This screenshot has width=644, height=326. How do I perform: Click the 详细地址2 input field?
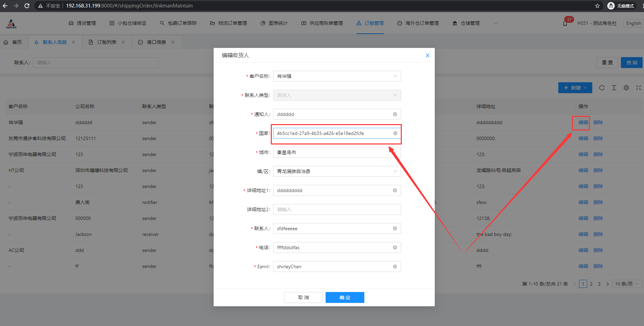[337, 209]
